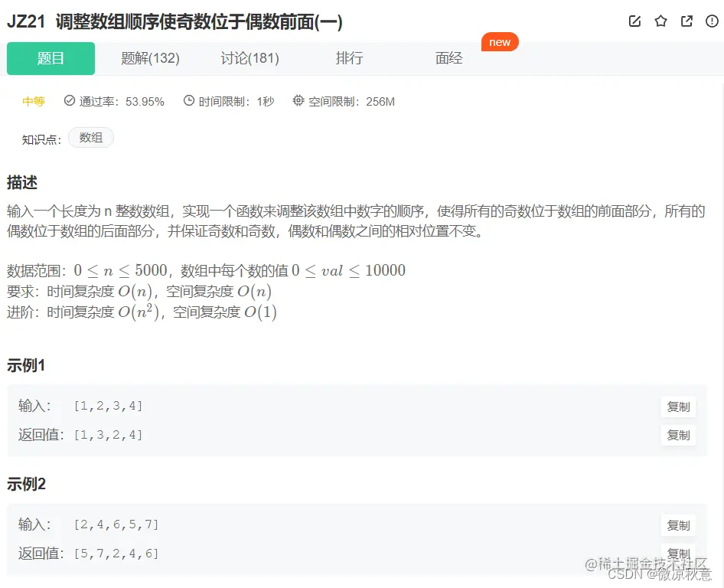Open the external share link icon

[686, 21]
